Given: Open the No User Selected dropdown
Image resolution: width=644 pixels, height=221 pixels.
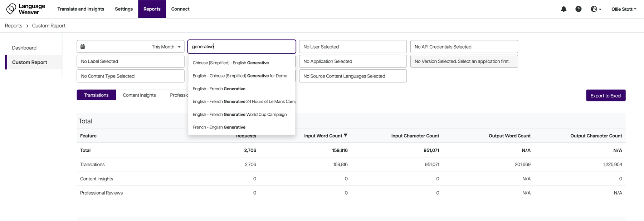Looking at the screenshot, I should [x=352, y=47].
